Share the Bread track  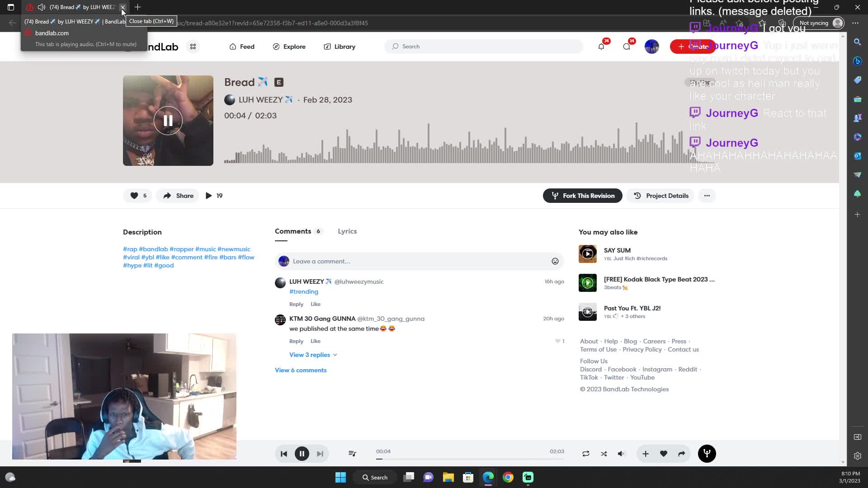pyautogui.click(x=178, y=196)
